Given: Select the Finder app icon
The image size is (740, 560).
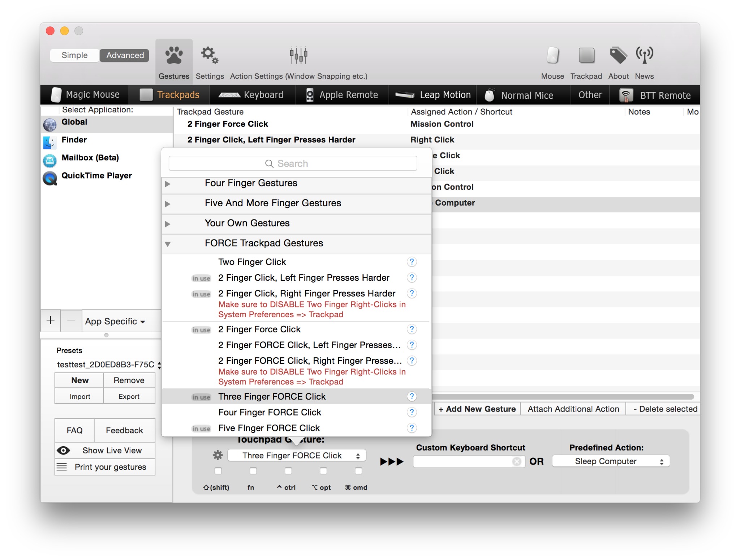Looking at the screenshot, I should 50,142.
